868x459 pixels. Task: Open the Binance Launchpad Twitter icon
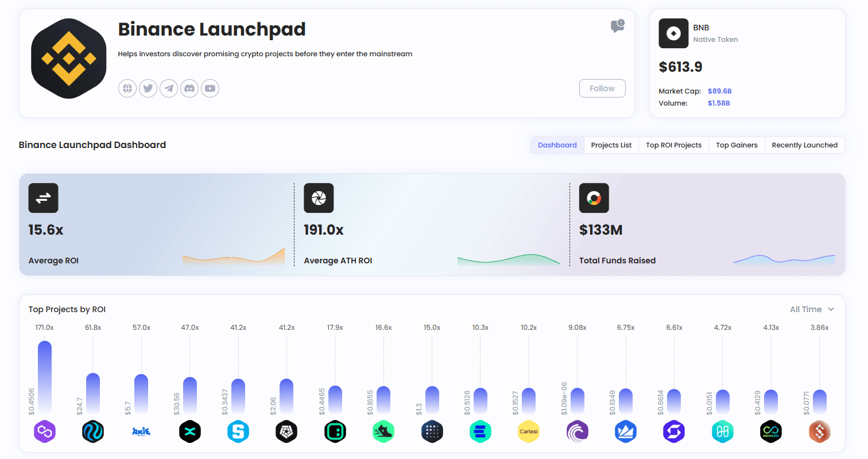(148, 88)
